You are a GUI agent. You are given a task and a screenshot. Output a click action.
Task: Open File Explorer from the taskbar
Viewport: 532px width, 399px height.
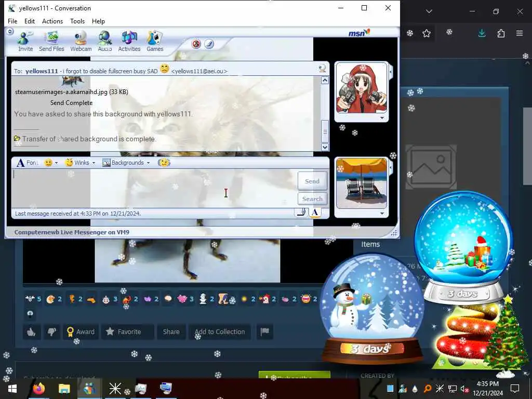pyautogui.click(x=64, y=389)
